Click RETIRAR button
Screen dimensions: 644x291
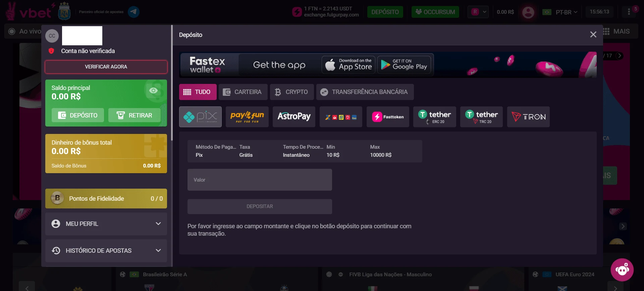click(x=134, y=115)
